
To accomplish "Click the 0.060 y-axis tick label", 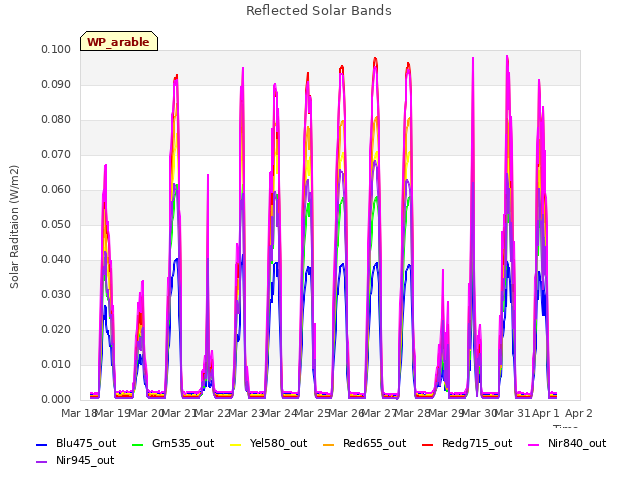I will (56, 190).
